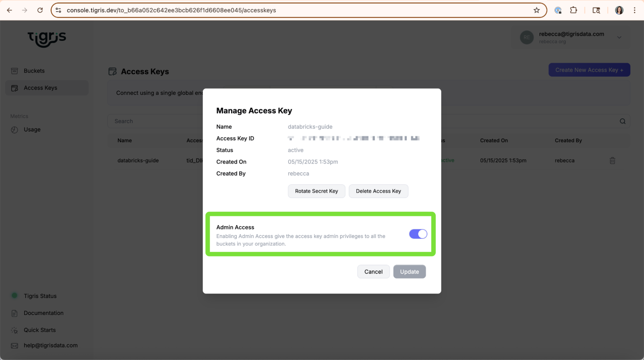The height and width of the screenshot is (360, 644).
Task: Click the Update button
Action: (409, 272)
